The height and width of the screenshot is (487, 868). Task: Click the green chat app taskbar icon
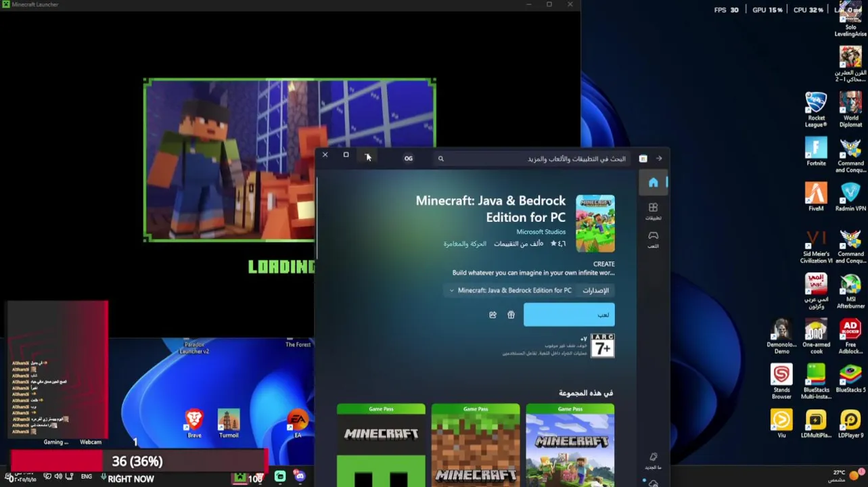[280, 477]
